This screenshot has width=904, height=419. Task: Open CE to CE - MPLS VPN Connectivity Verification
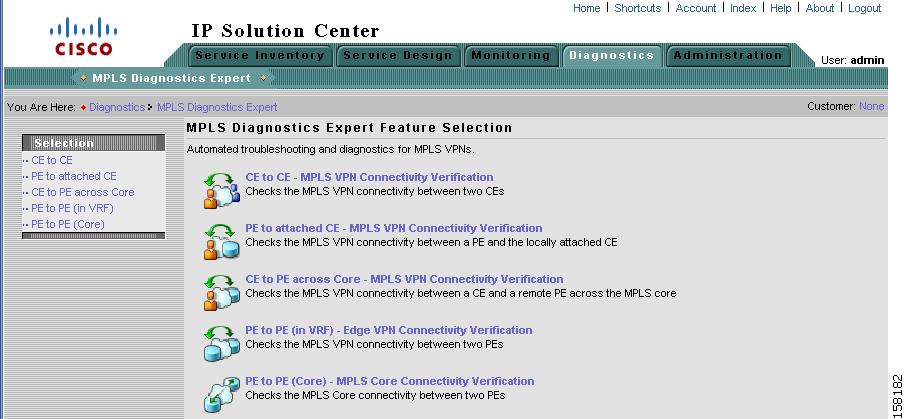(x=370, y=178)
